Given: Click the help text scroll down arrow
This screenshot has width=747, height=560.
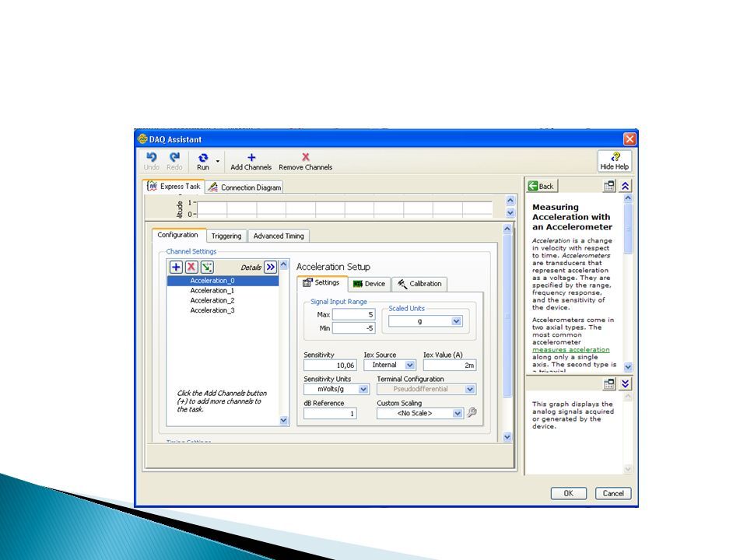Looking at the screenshot, I should (x=628, y=366).
